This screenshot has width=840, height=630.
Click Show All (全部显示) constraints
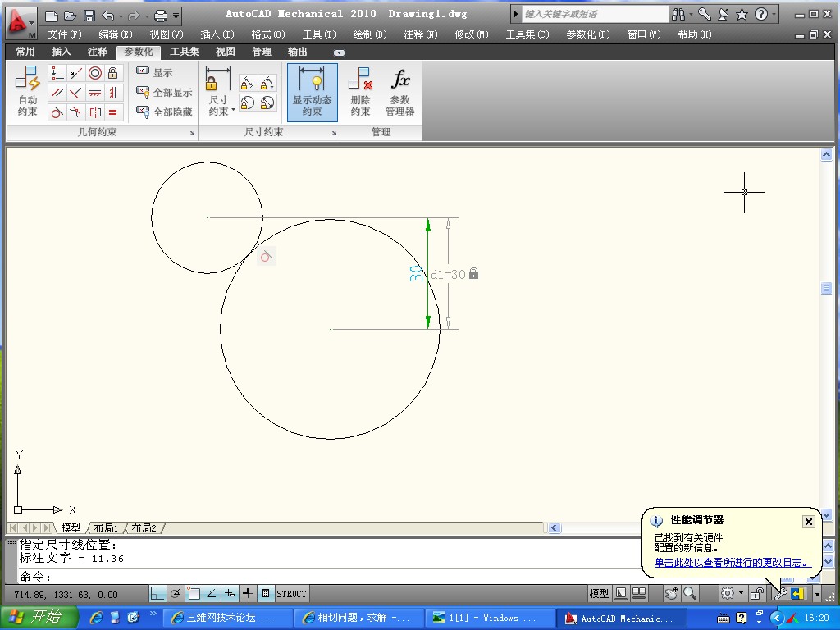pos(164,92)
